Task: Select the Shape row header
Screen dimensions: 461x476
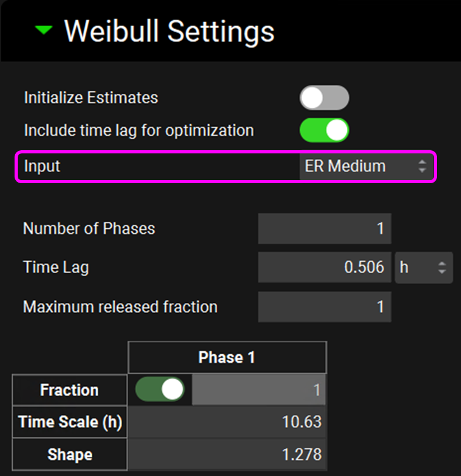Action: click(70, 454)
